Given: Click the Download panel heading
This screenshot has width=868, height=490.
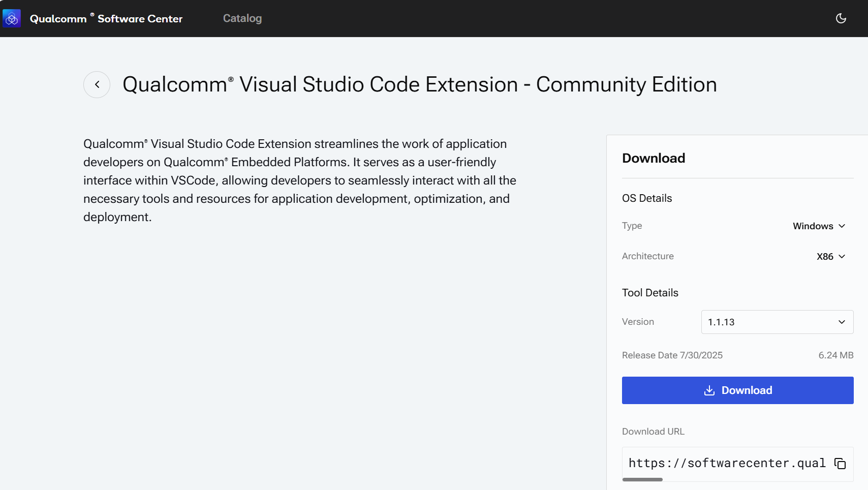Looking at the screenshot, I should 654,158.
